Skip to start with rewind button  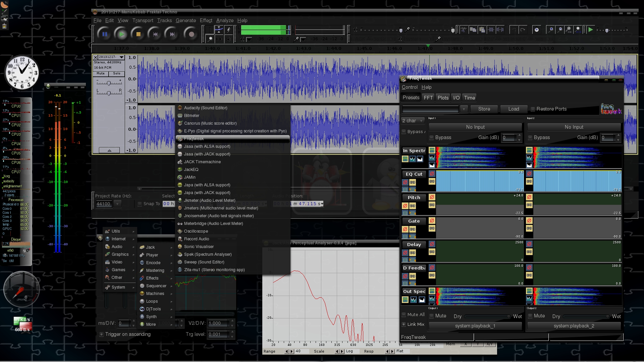[x=155, y=34]
